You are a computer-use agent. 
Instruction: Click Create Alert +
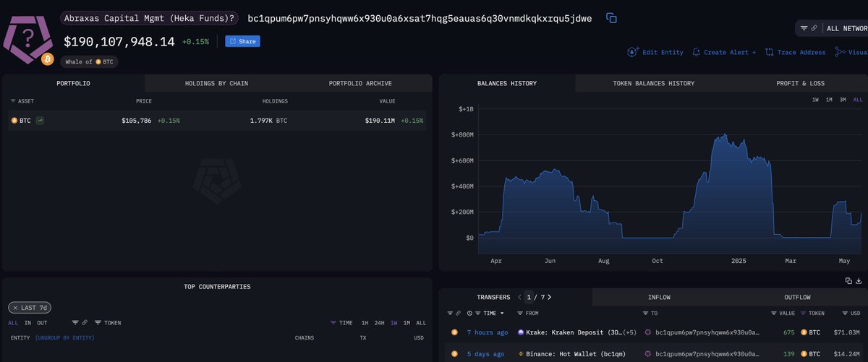pyautogui.click(x=723, y=52)
